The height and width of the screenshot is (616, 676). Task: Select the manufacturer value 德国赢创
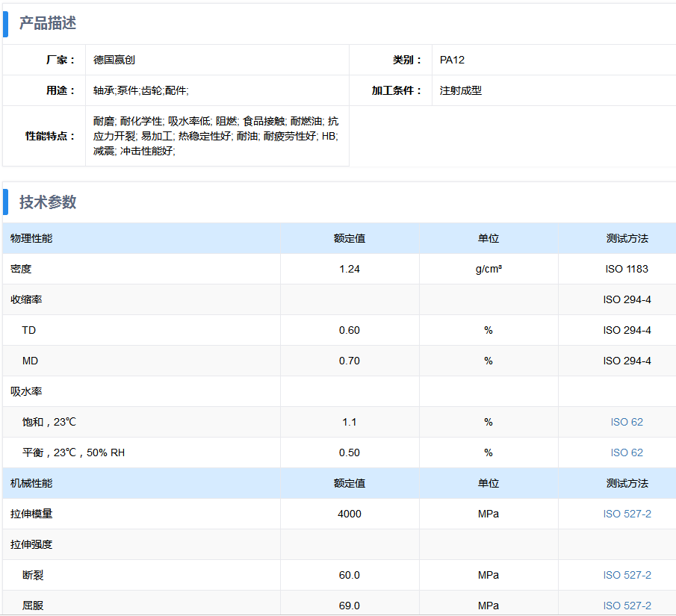tap(114, 60)
